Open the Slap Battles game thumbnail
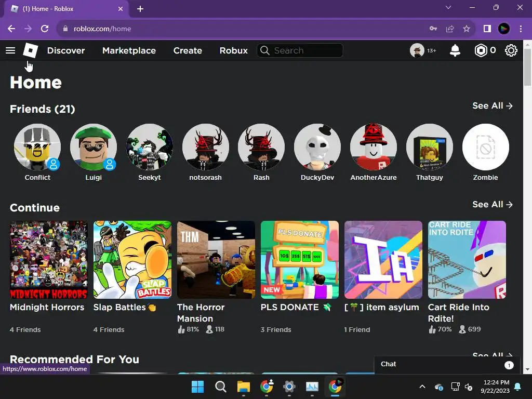 point(132,260)
